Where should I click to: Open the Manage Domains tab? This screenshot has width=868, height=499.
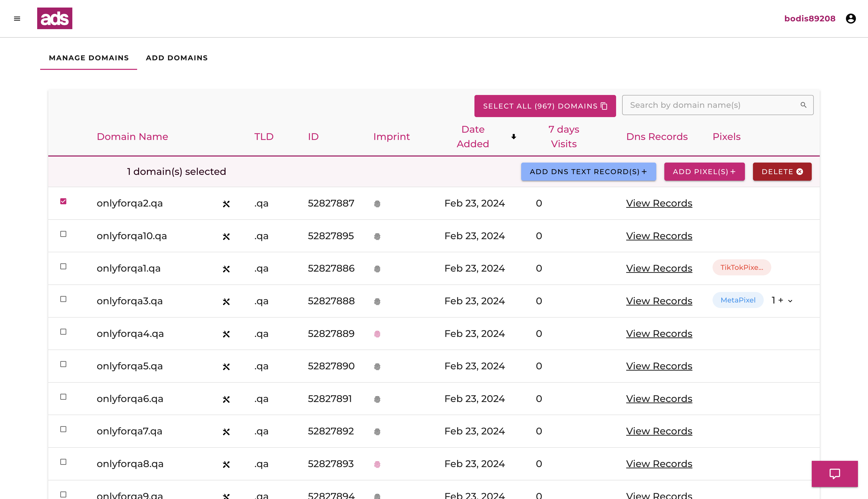(x=89, y=58)
